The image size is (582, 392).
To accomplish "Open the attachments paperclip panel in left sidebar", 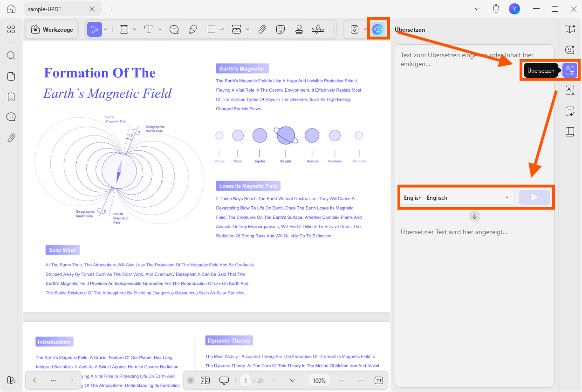I will click(x=11, y=137).
